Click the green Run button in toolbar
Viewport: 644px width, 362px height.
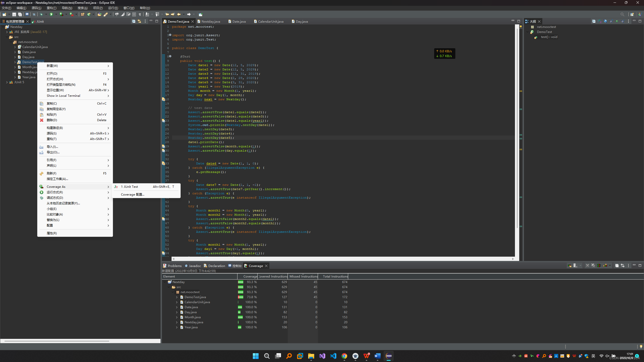point(52,15)
